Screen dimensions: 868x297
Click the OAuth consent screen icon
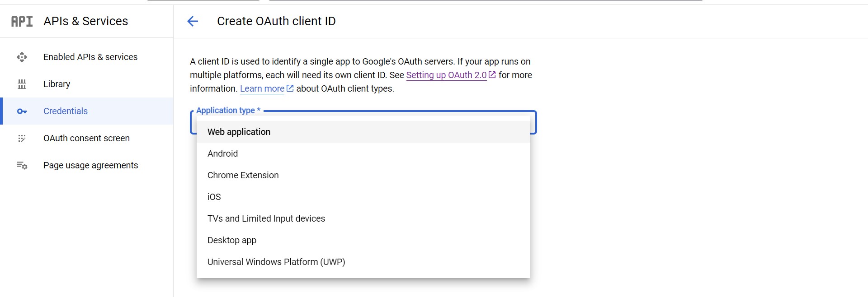pyautogui.click(x=22, y=138)
